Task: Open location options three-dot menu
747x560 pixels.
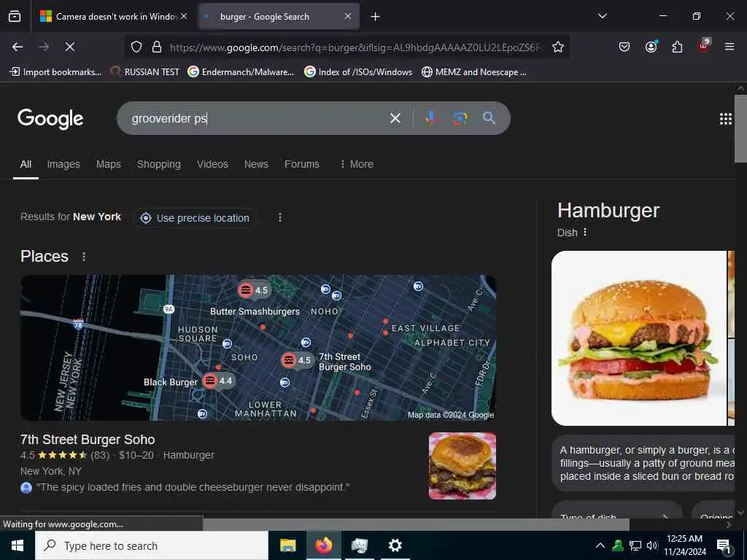Action: coord(280,217)
